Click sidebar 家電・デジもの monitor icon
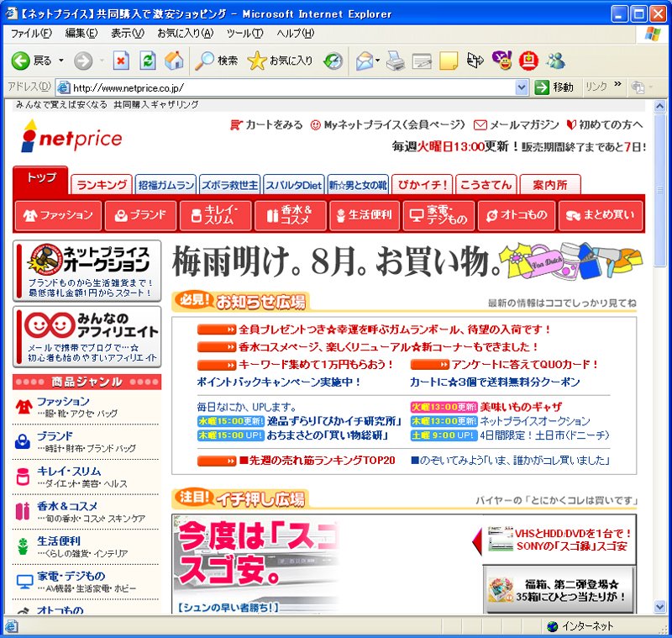The width and height of the screenshot is (672, 638). point(24,582)
